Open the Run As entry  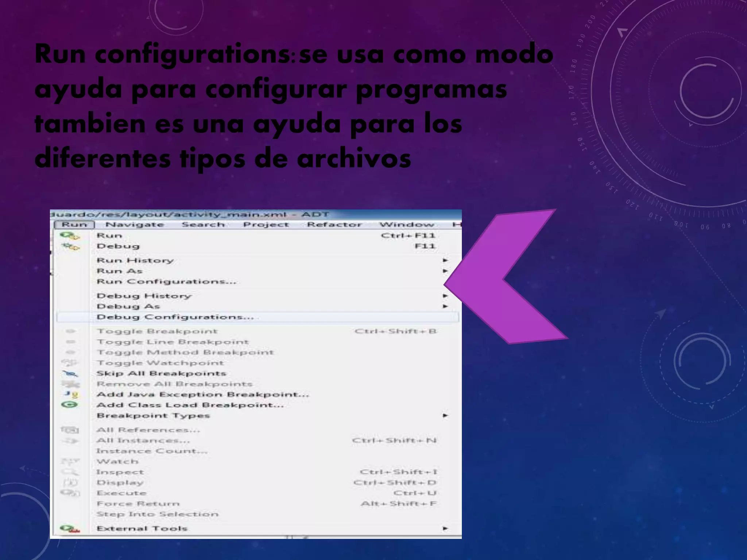[257, 271]
